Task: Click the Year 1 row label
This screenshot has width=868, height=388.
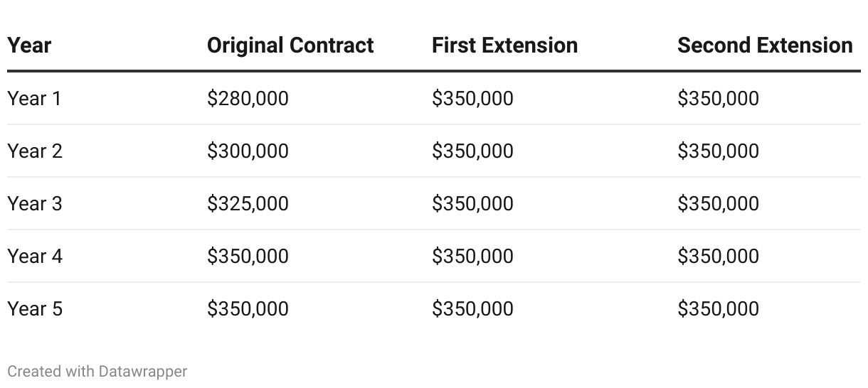Action: 34,98
